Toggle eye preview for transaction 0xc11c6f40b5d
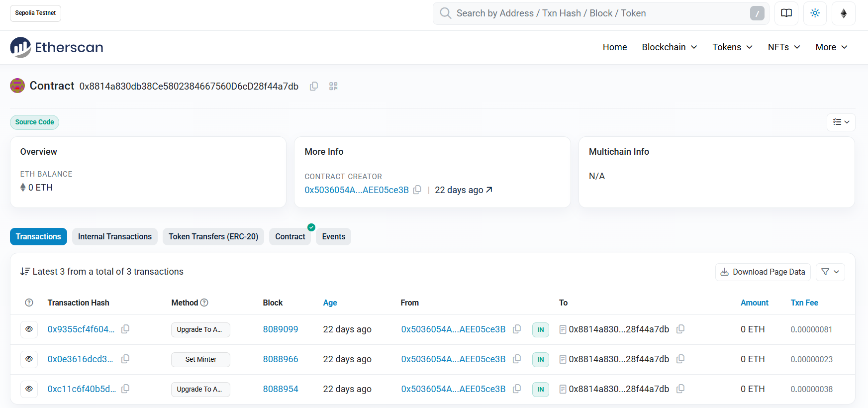 pyautogui.click(x=29, y=389)
